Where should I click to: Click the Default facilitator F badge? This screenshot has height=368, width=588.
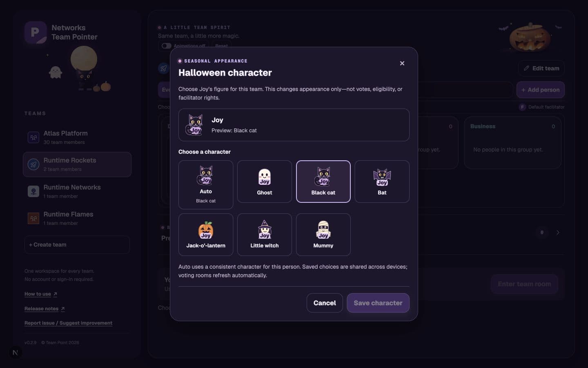[x=522, y=107]
